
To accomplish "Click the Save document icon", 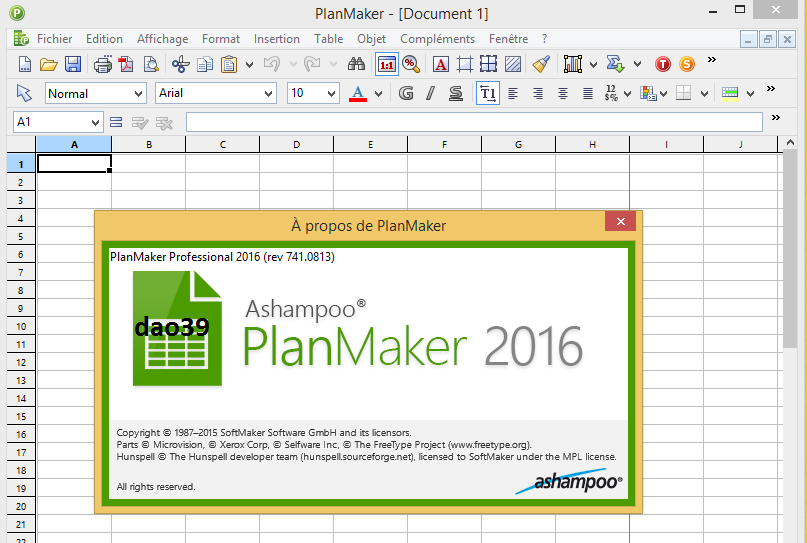I will tap(73, 64).
